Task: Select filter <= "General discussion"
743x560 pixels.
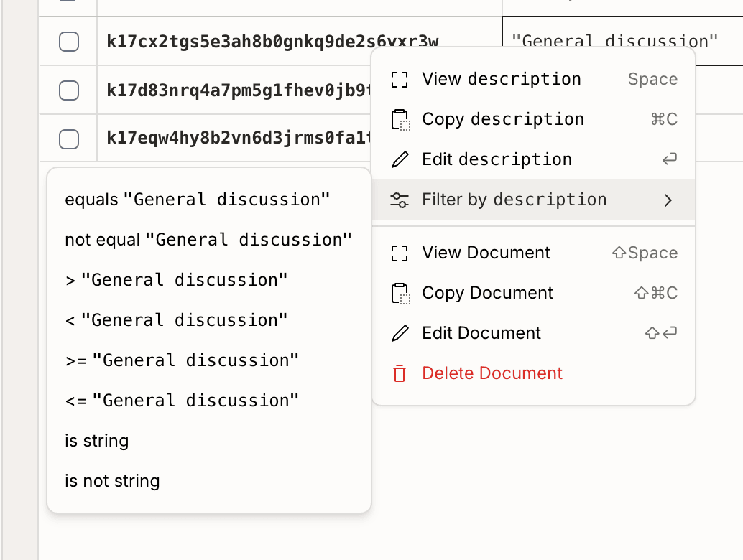Action: coord(209,401)
